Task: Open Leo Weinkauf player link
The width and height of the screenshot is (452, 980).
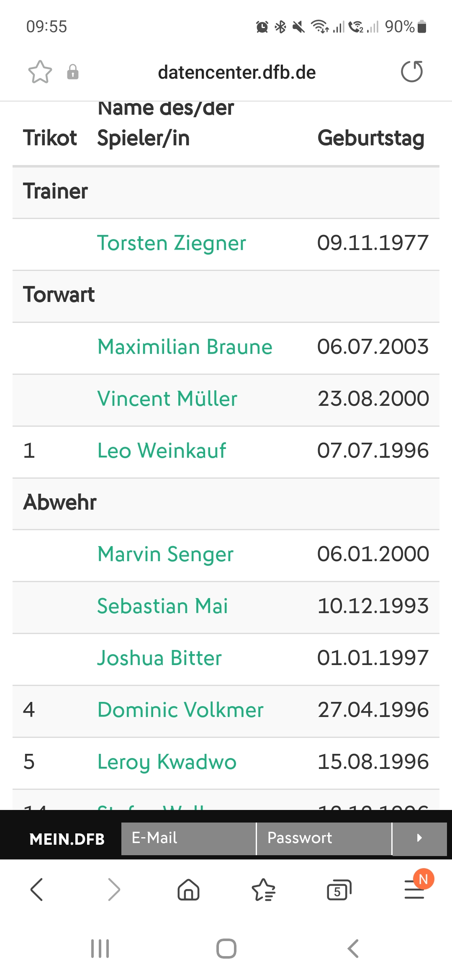Action: (x=162, y=451)
